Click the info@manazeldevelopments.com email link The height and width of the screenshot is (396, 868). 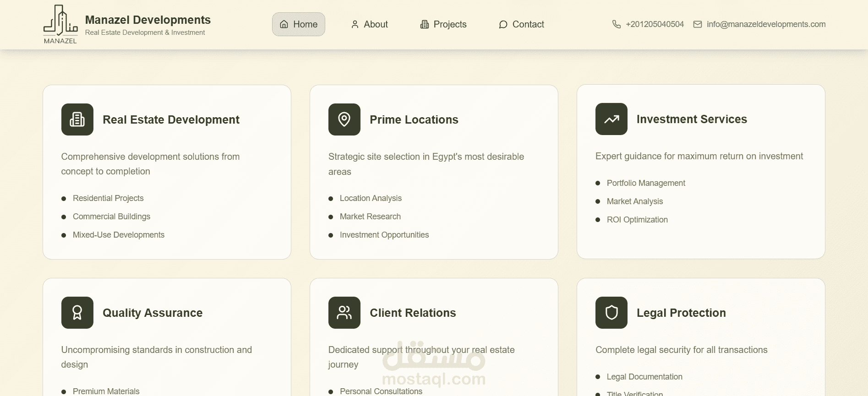766,24
